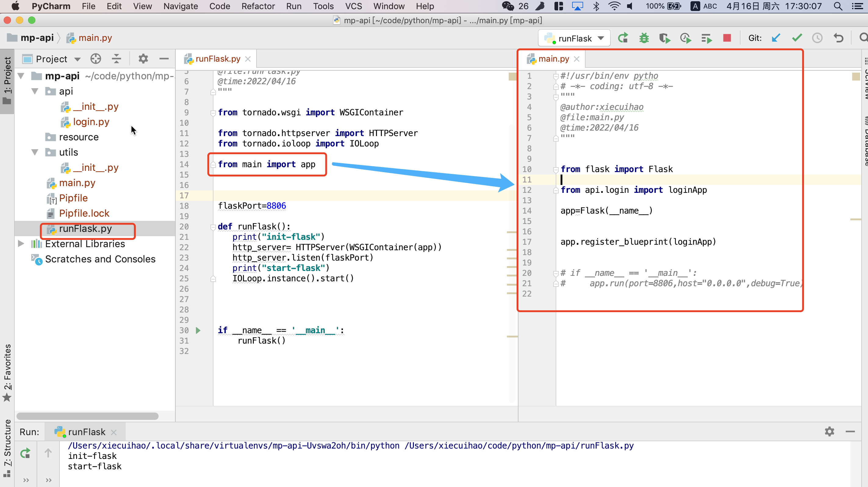Screen dimensions: 868x487
Task: Click the run gutter arrow at line 30
Action: pyautogui.click(x=198, y=330)
